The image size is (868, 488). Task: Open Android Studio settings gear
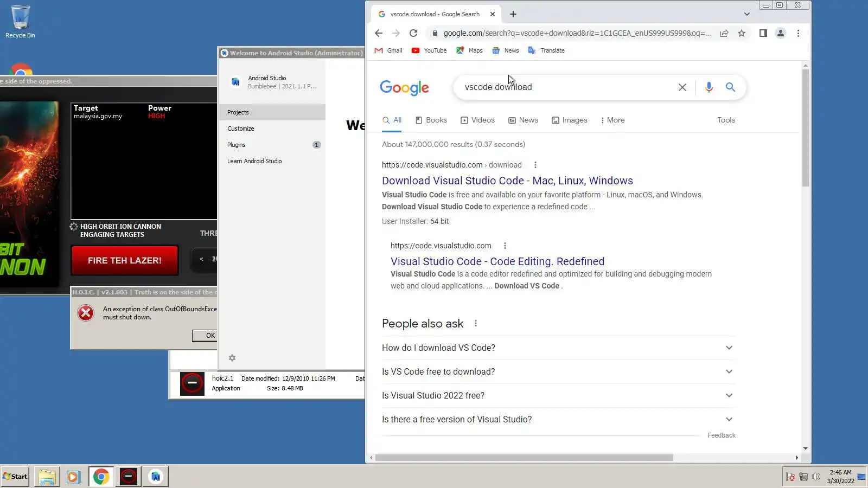(232, 358)
